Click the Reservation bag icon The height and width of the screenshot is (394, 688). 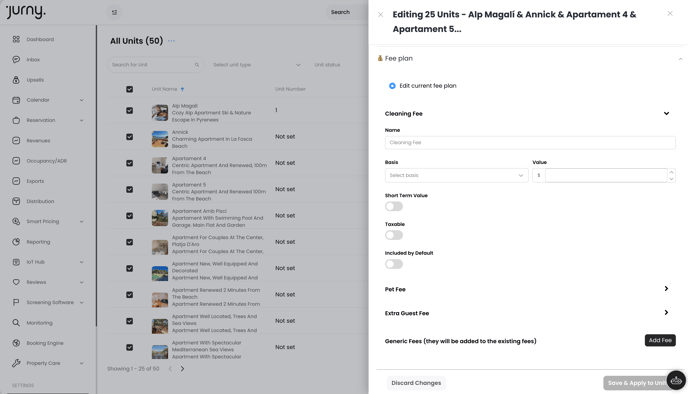click(x=16, y=120)
